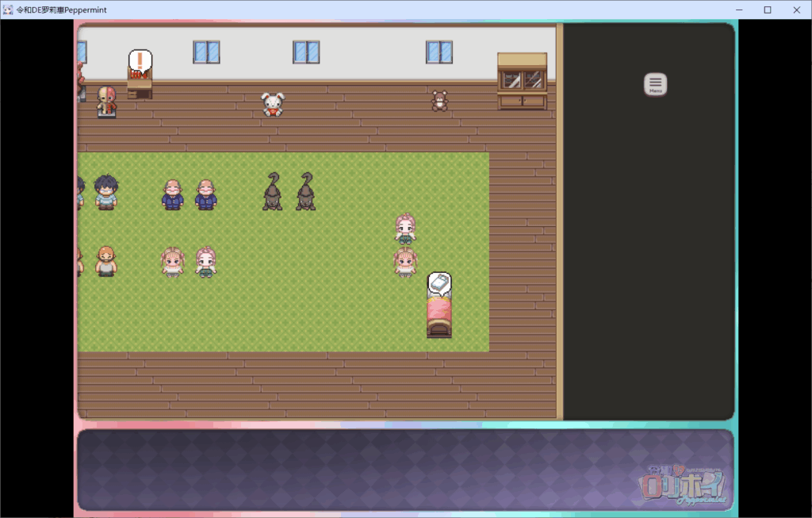The image size is (812, 518).
Task: Click the bed icon speech bubble
Action: (x=439, y=284)
